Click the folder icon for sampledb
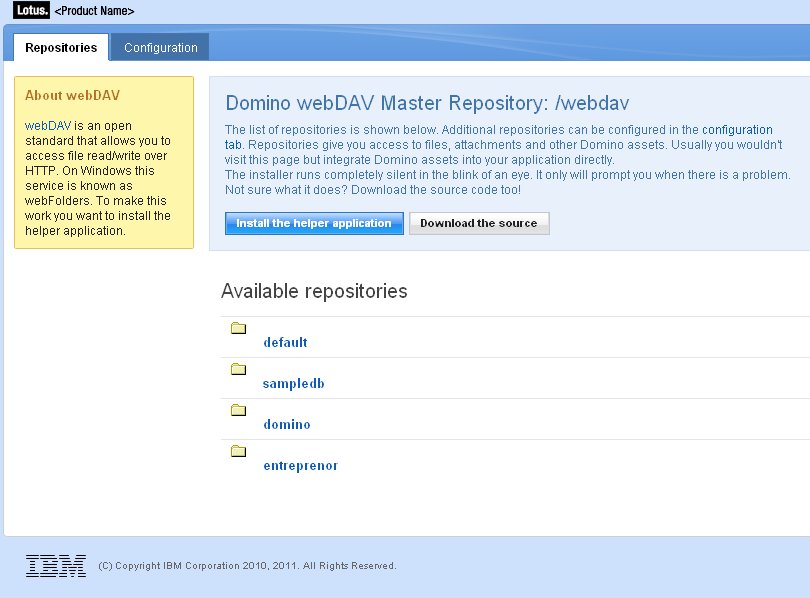The height and width of the screenshot is (598, 810). pos(238,369)
